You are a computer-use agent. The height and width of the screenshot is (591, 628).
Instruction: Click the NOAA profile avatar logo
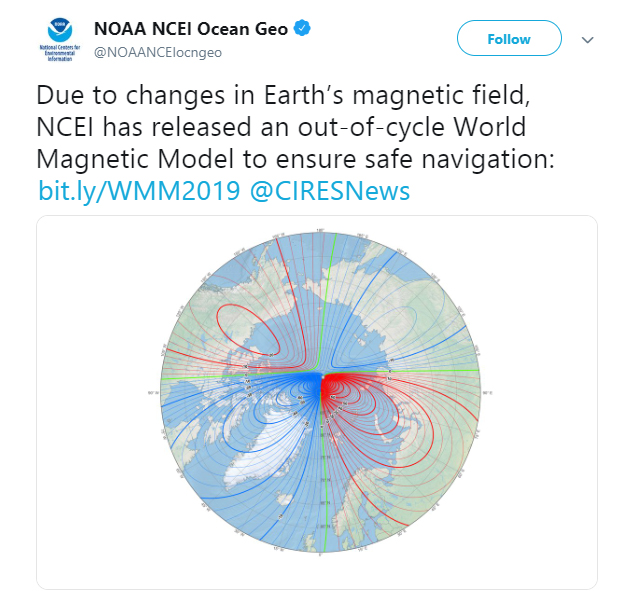click(60, 39)
